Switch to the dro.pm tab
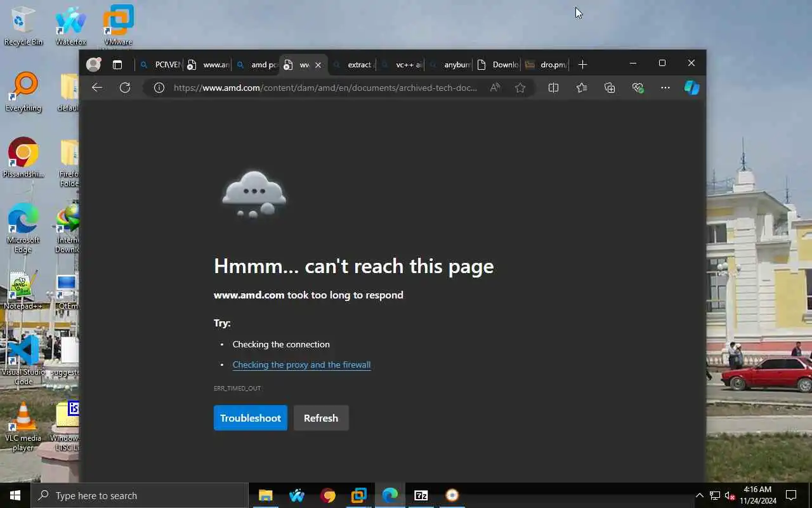 click(546, 65)
